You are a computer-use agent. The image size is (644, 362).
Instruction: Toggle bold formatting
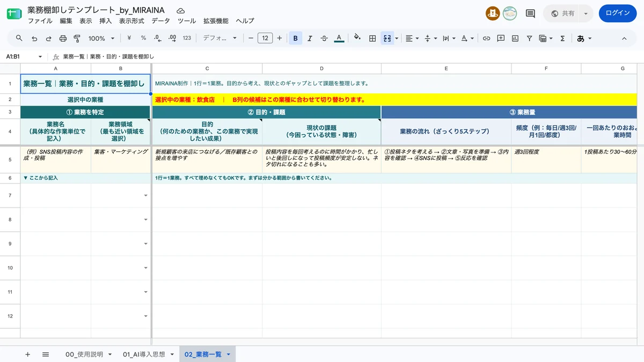point(296,38)
